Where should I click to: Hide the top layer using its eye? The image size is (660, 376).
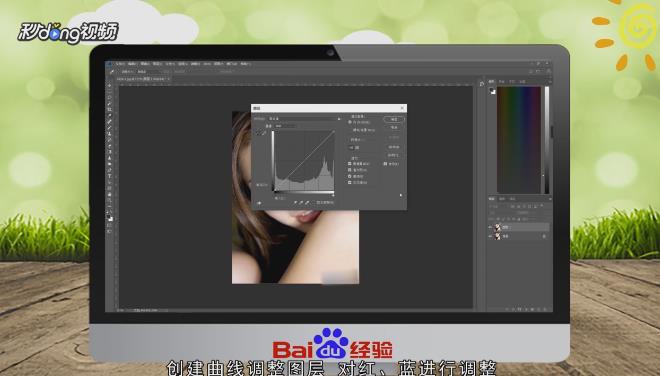click(x=490, y=227)
